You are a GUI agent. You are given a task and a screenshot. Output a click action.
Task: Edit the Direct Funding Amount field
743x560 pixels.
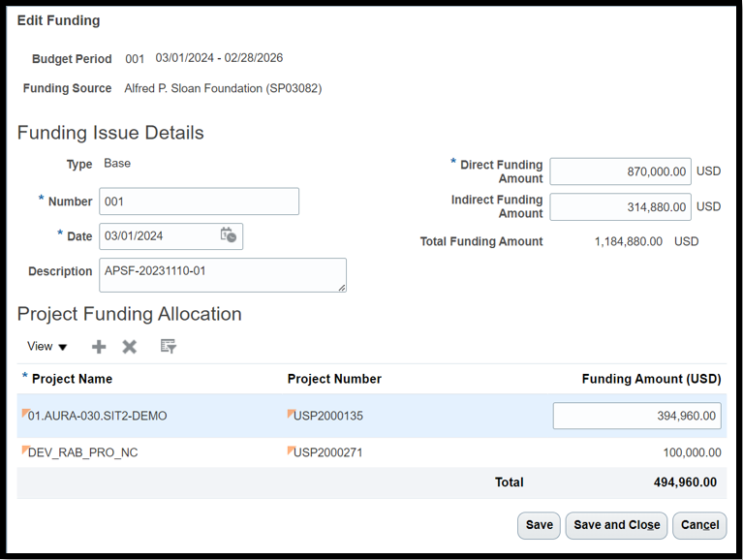(620, 171)
